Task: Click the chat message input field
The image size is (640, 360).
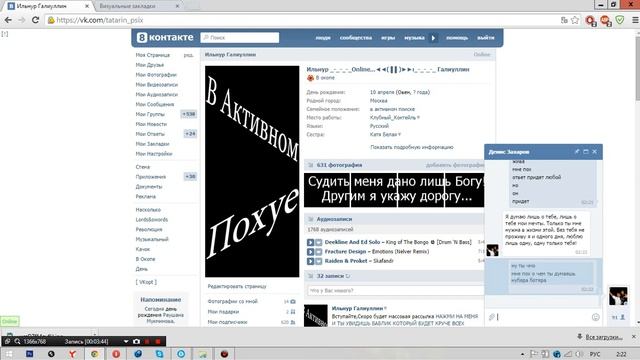Action: 543,317
